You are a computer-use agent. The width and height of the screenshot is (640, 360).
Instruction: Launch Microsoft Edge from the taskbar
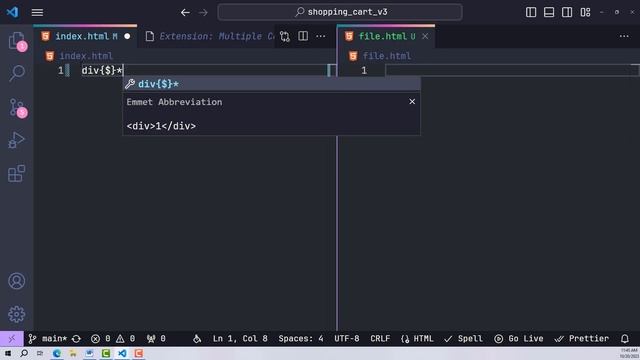[x=57, y=353]
